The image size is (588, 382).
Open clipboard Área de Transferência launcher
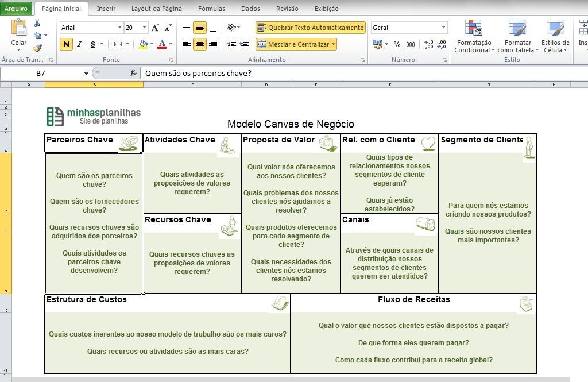[51, 60]
